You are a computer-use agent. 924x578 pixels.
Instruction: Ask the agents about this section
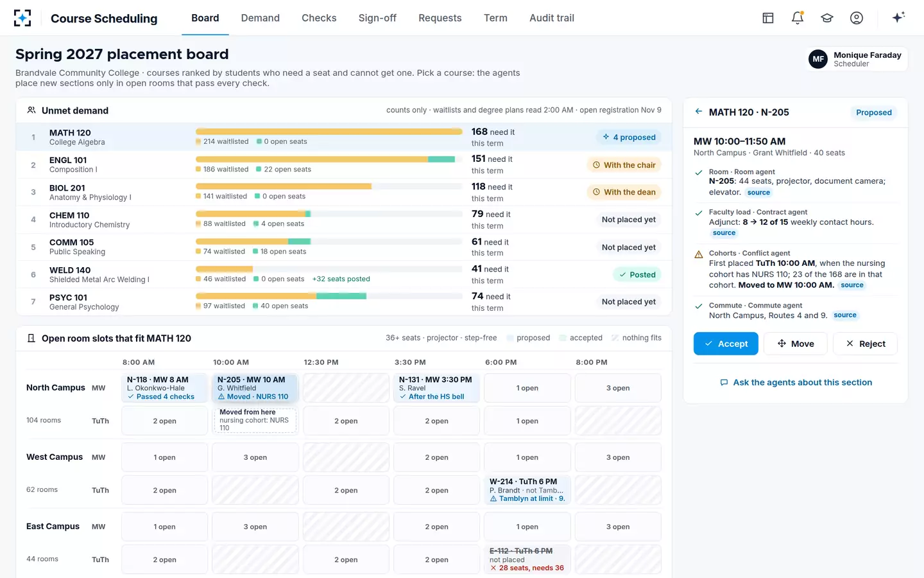point(796,382)
